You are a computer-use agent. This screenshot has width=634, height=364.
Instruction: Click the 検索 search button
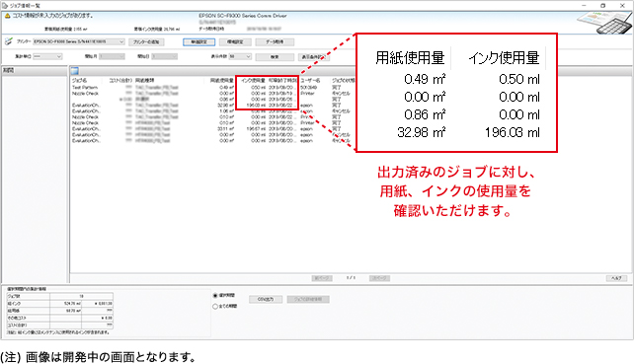point(275,57)
